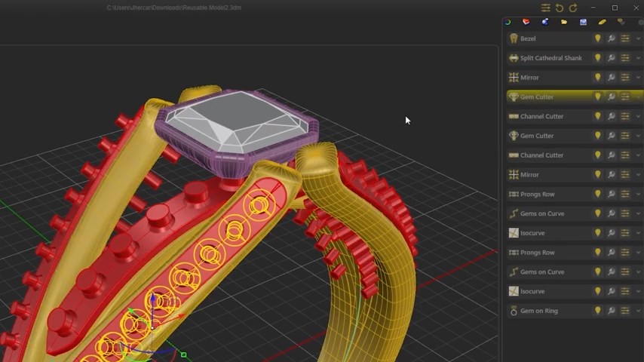Select the highlighted 'Gem Cutter' label

[x=537, y=97]
